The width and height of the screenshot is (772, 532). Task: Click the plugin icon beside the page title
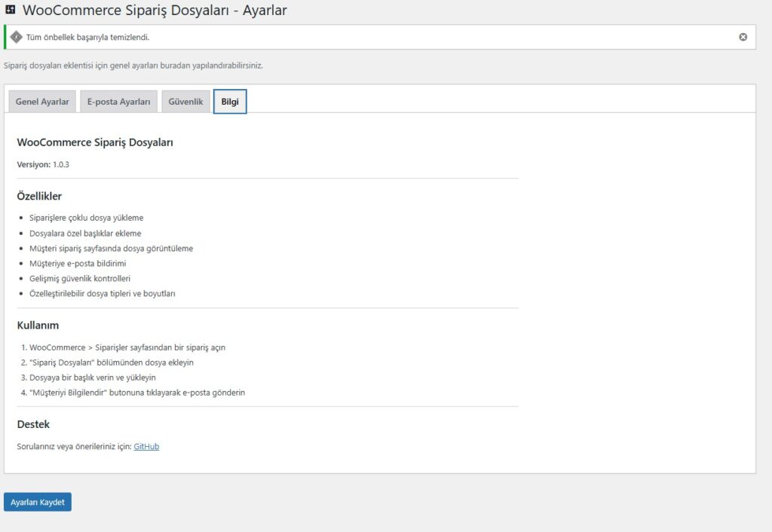(x=11, y=11)
